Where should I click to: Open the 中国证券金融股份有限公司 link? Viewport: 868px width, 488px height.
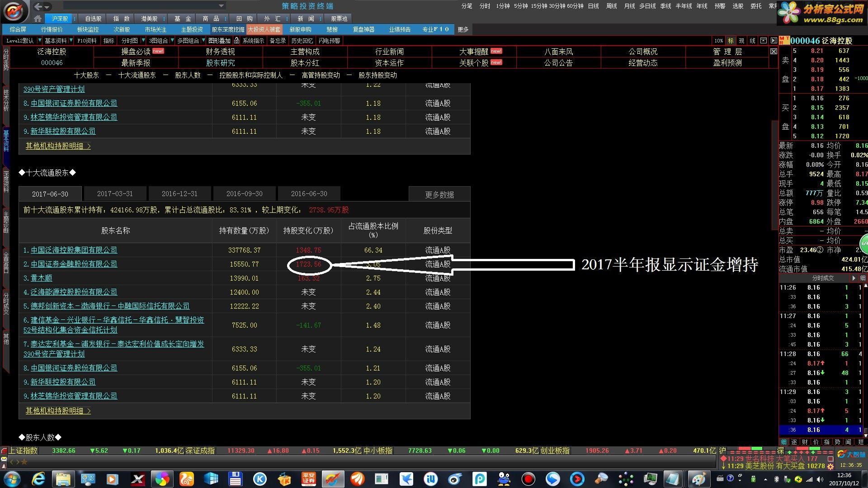click(x=74, y=264)
